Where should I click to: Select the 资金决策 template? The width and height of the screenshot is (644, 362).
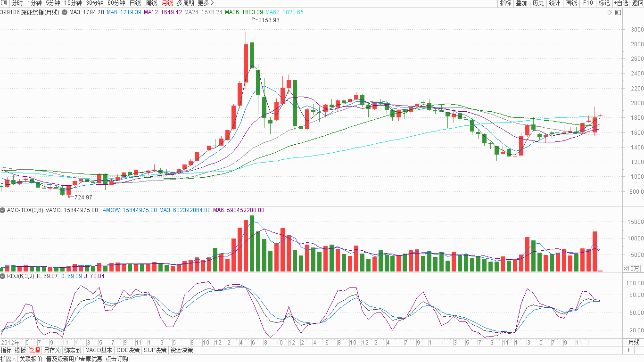click(182, 350)
